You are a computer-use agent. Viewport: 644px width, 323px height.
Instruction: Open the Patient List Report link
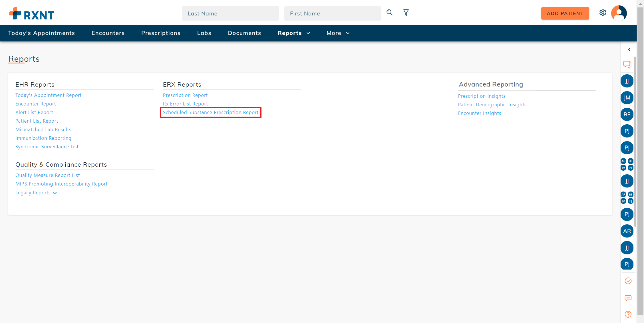coord(37,121)
